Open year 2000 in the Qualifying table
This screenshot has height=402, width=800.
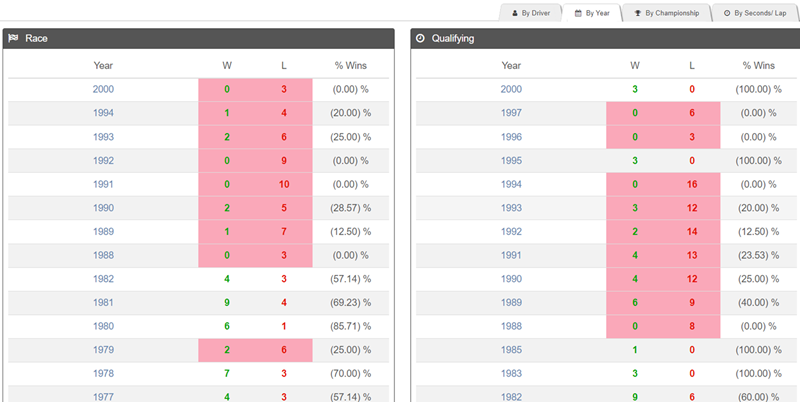pos(511,89)
